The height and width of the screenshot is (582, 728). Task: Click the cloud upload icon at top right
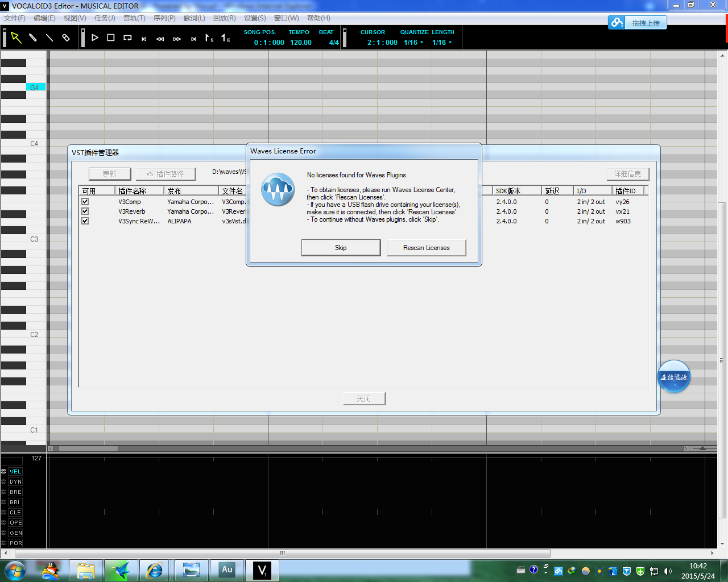(617, 23)
